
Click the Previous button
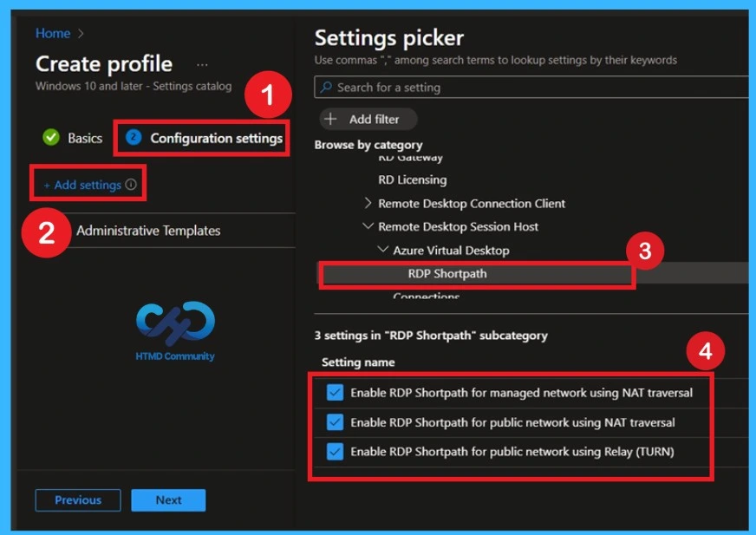tap(77, 499)
